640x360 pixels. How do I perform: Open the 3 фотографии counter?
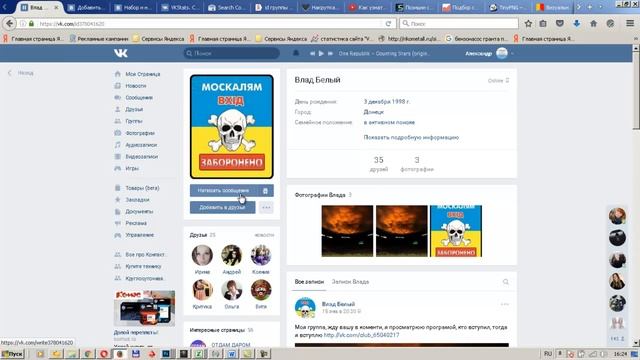coord(417,164)
